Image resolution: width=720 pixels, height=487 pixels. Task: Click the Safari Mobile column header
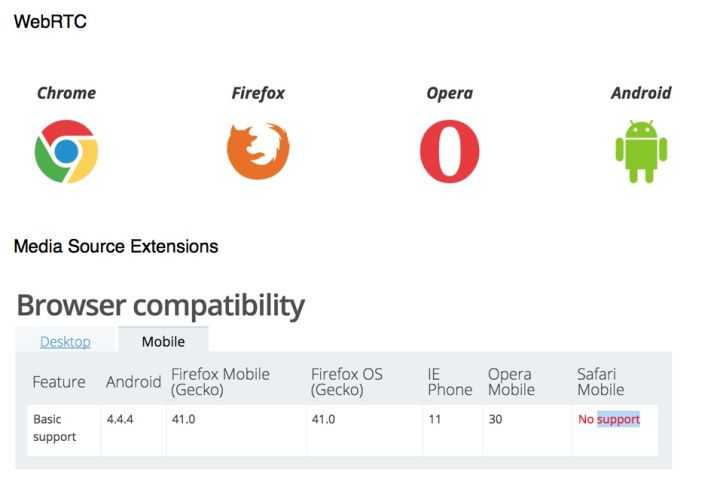pos(601,382)
